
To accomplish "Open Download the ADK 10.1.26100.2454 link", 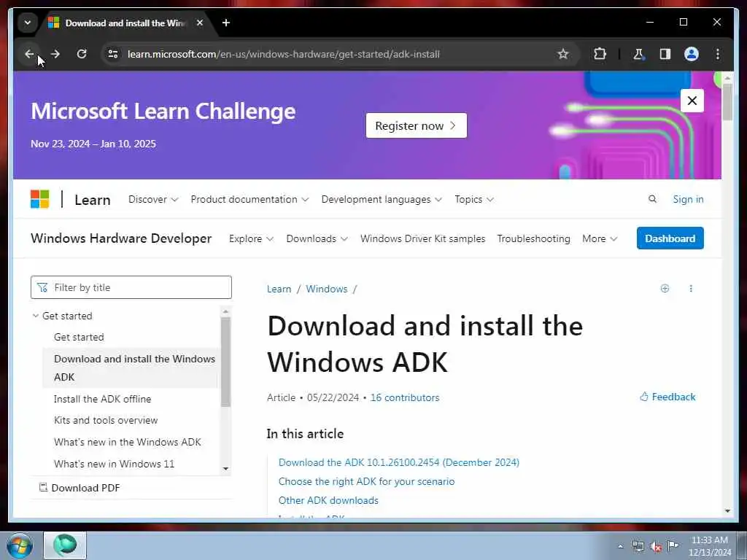I will [x=399, y=462].
